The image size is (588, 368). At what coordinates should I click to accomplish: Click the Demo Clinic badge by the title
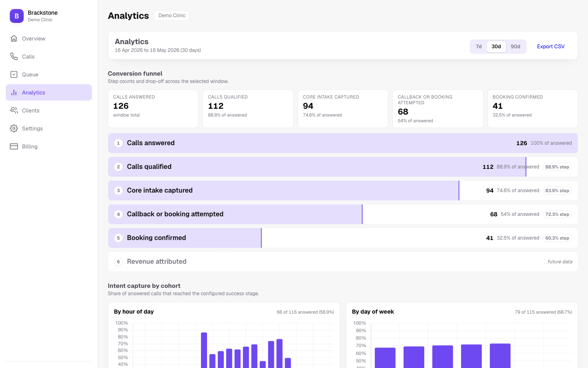tap(172, 16)
